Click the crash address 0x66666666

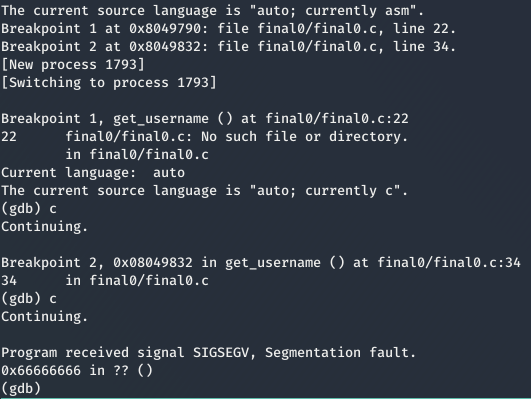click(41, 371)
